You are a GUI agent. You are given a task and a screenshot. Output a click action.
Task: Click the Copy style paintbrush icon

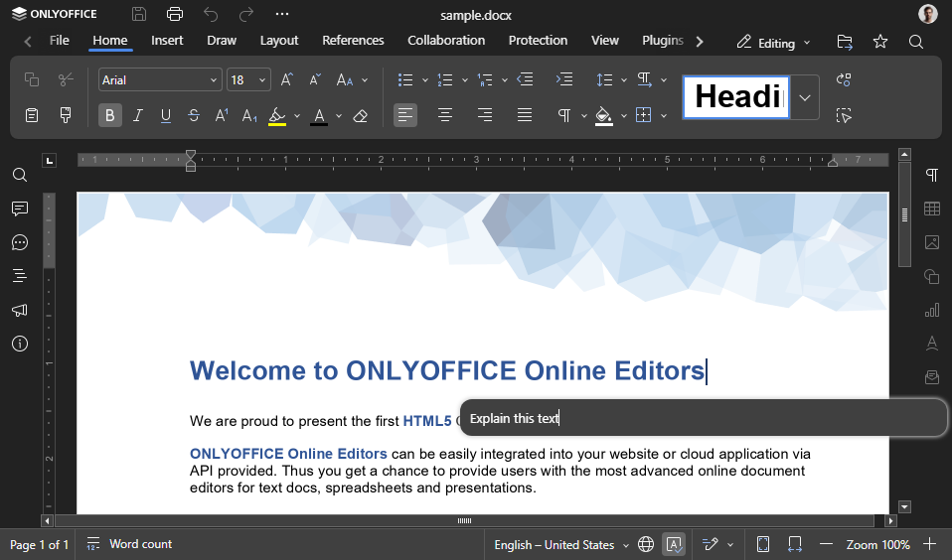66,115
